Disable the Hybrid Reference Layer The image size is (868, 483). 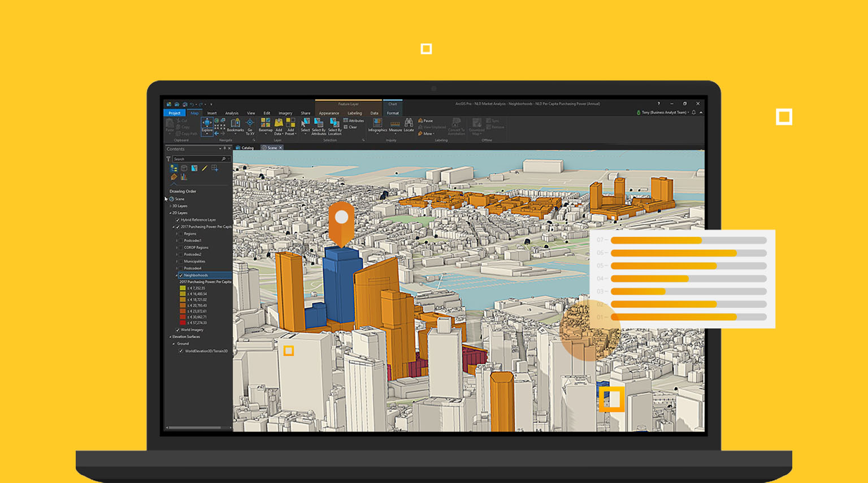click(177, 219)
